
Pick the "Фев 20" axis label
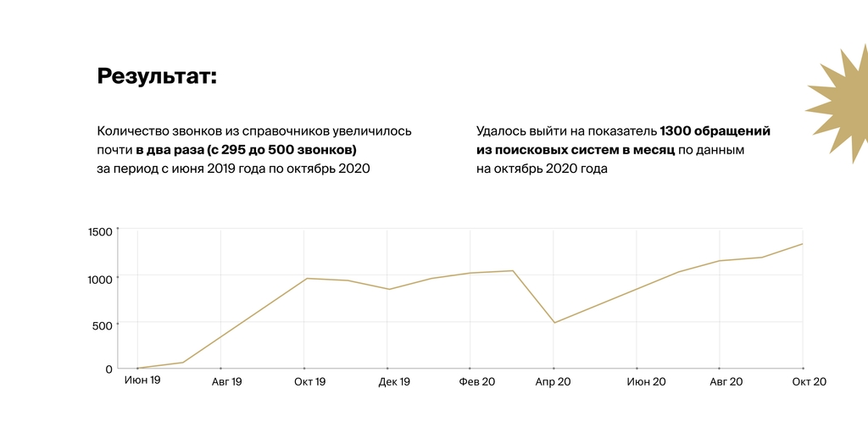(x=477, y=382)
